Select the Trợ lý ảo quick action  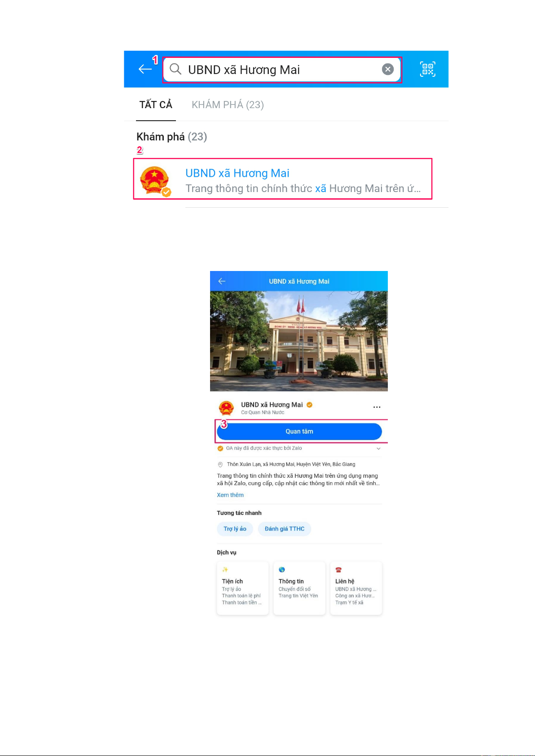[235, 529]
